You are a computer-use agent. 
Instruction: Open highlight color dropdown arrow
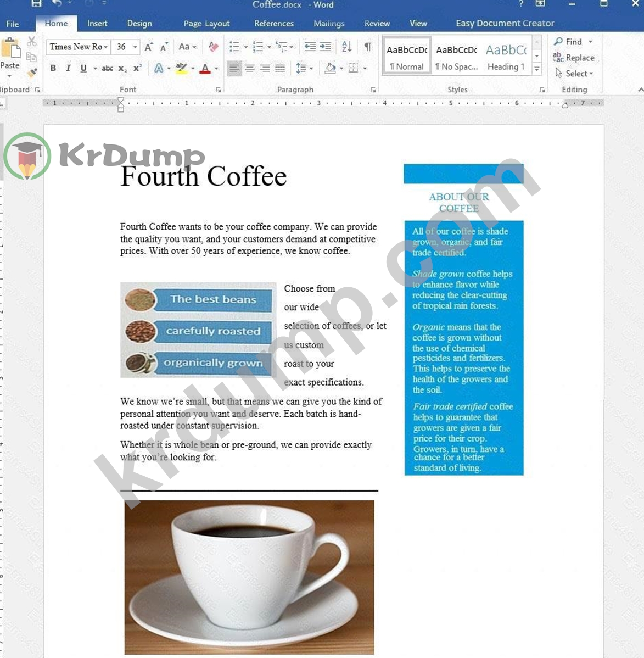[x=193, y=69]
